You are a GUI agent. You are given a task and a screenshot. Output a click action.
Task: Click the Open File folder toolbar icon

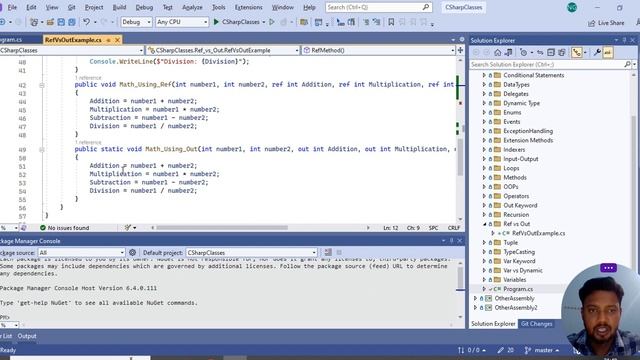(x=50, y=22)
